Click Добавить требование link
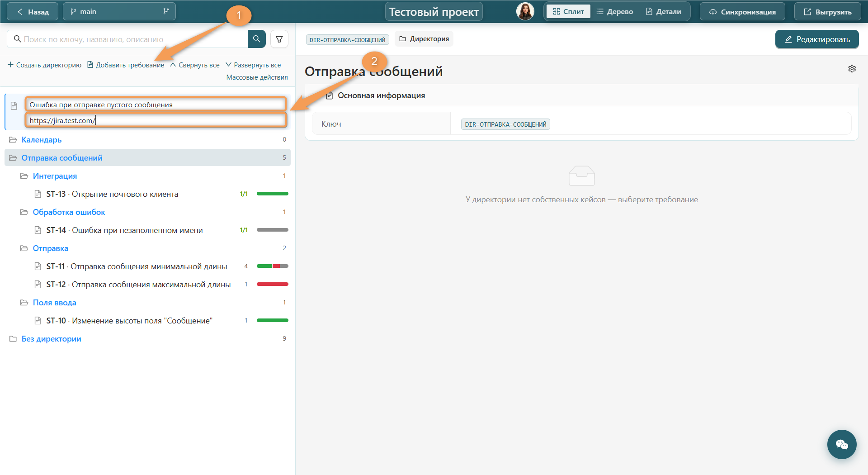Viewport: 868px width, 475px height. (126, 65)
